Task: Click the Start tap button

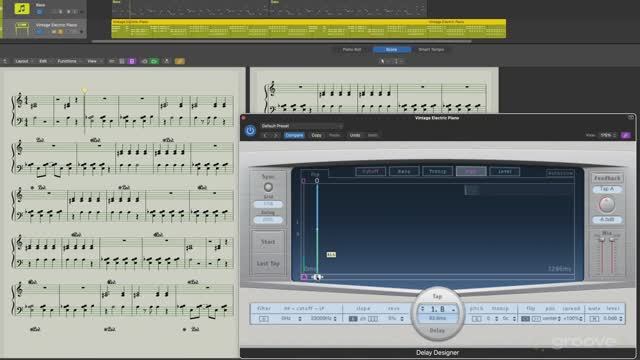Action: coord(268,242)
